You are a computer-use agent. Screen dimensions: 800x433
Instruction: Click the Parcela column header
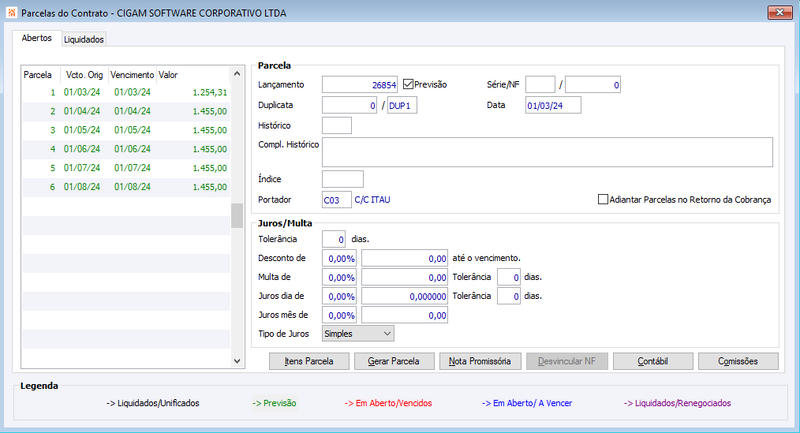click(41, 75)
